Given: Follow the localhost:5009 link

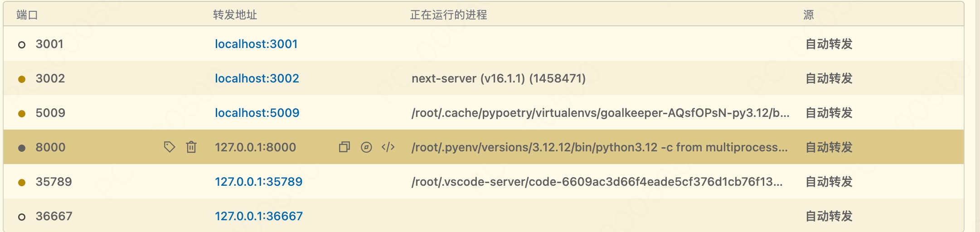Looking at the screenshot, I should point(257,113).
